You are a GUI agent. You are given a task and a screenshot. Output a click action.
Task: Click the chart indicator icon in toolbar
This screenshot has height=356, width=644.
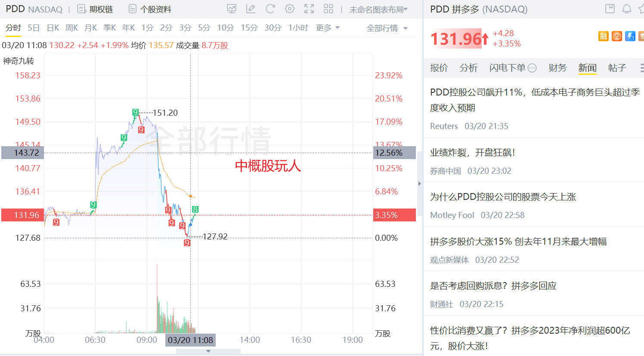[232, 9]
